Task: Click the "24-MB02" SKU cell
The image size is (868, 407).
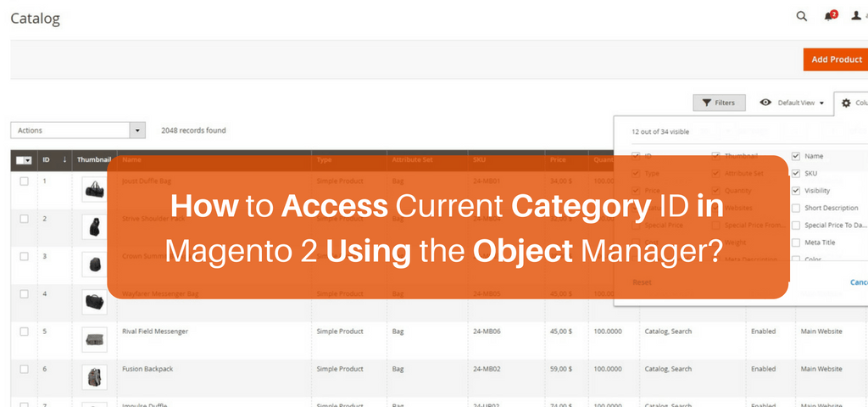Action: [x=487, y=369]
